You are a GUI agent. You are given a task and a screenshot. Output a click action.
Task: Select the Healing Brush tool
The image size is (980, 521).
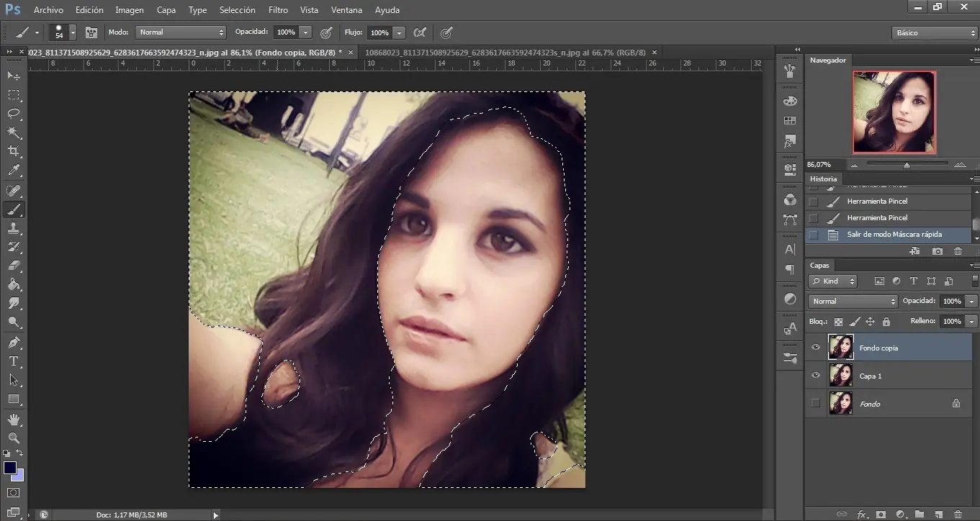coord(14,191)
